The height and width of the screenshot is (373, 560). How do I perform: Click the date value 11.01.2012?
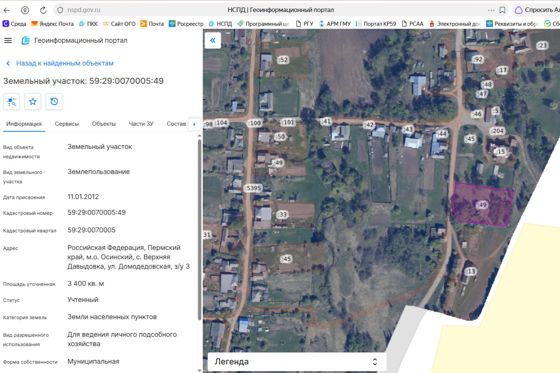(x=83, y=197)
